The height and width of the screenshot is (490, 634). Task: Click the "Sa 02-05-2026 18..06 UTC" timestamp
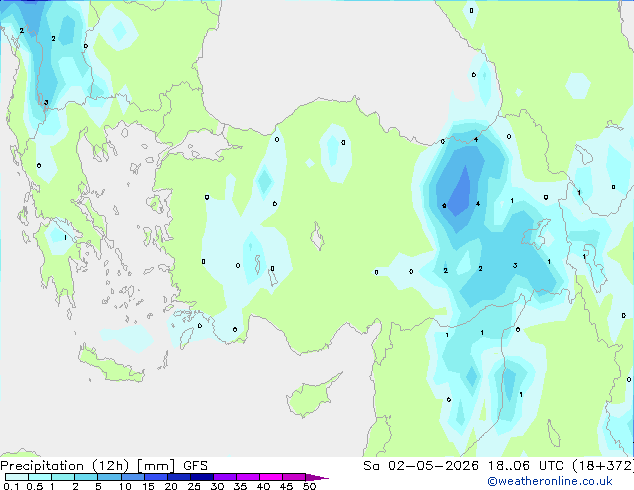pos(463,466)
